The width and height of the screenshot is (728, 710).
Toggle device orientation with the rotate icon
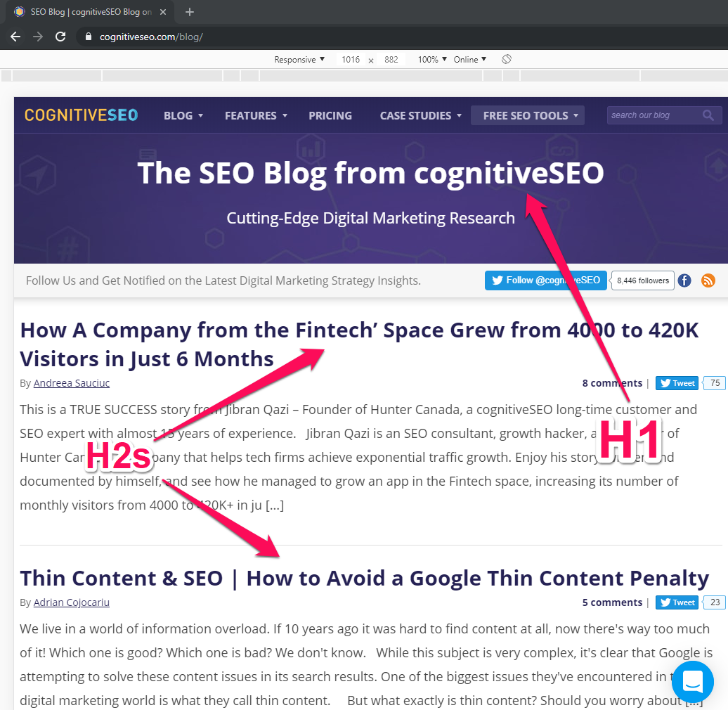507,59
